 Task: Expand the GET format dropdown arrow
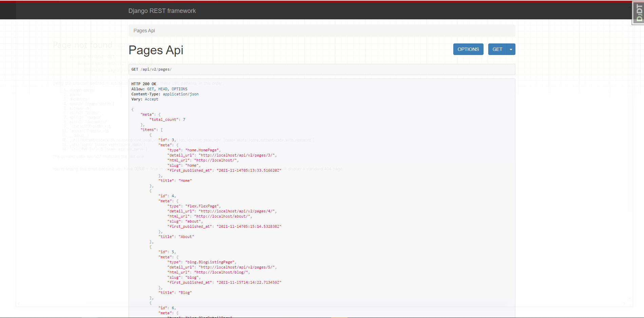tap(511, 49)
